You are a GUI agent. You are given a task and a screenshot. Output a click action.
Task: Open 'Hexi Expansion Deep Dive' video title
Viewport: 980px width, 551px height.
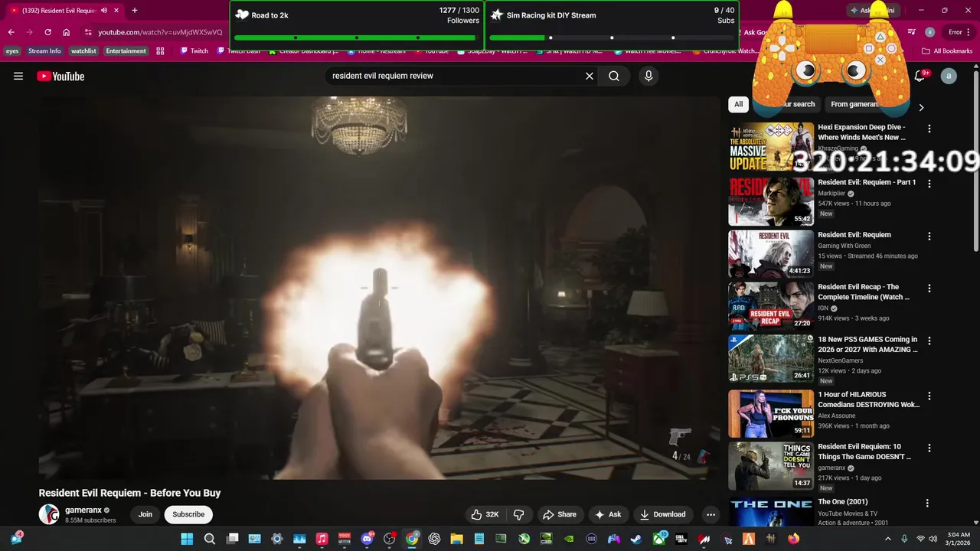861,132
